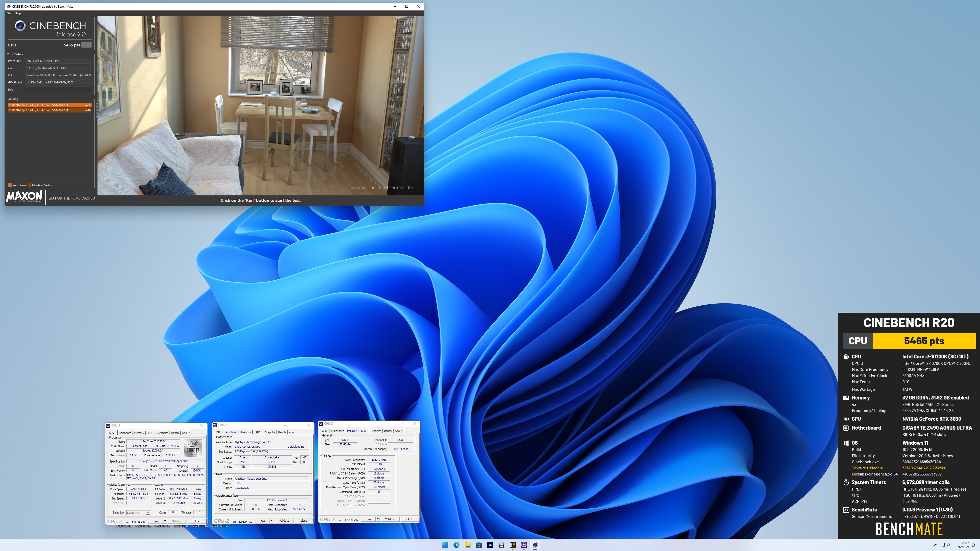Click the BIOS Version field F20a
Viewport: 980px width, 551px height.
click(x=272, y=483)
